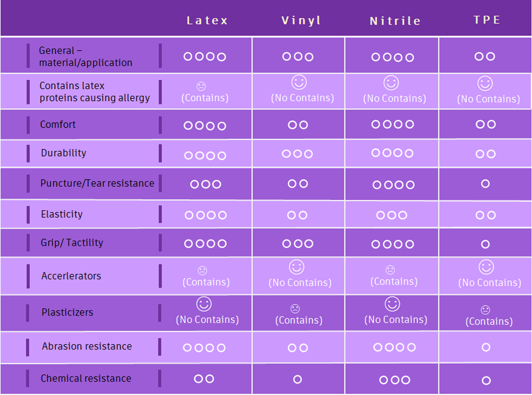This screenshot has height=395, width=532.
Task: Click Vinyl sad face in Plasticizers row
Action: pos(295,309)
